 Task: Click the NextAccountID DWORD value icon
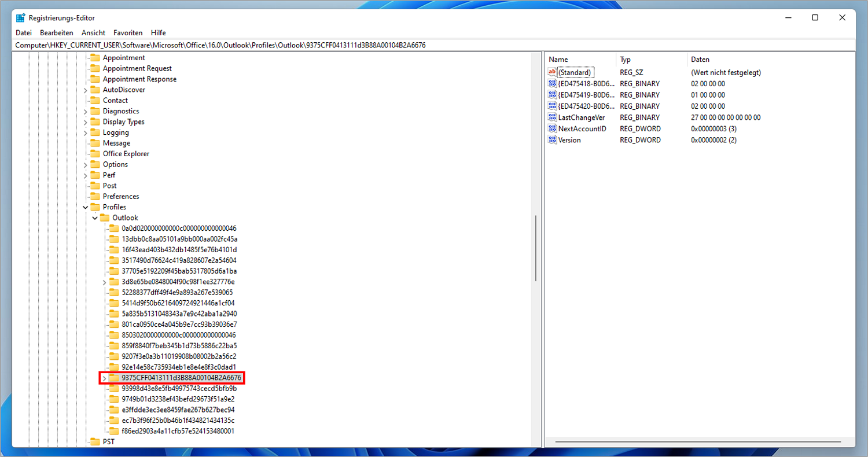coord(552,128)
